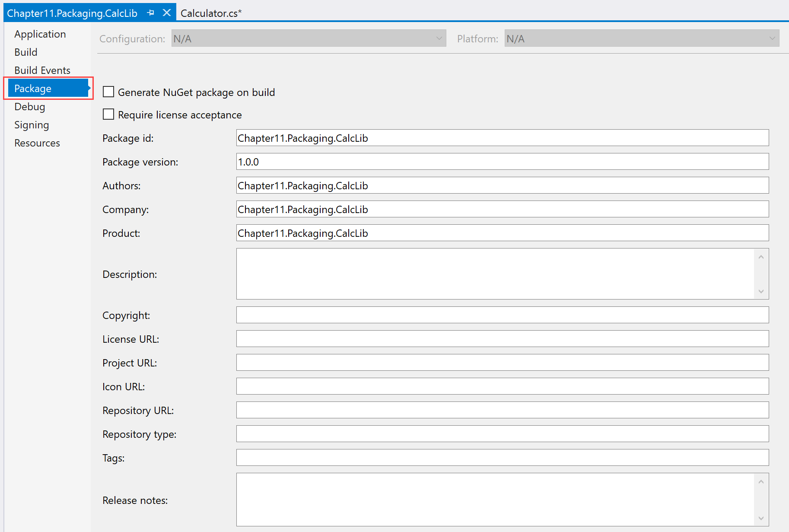Select the Build section
Screen dimensions: 789x532
point(26,52)
